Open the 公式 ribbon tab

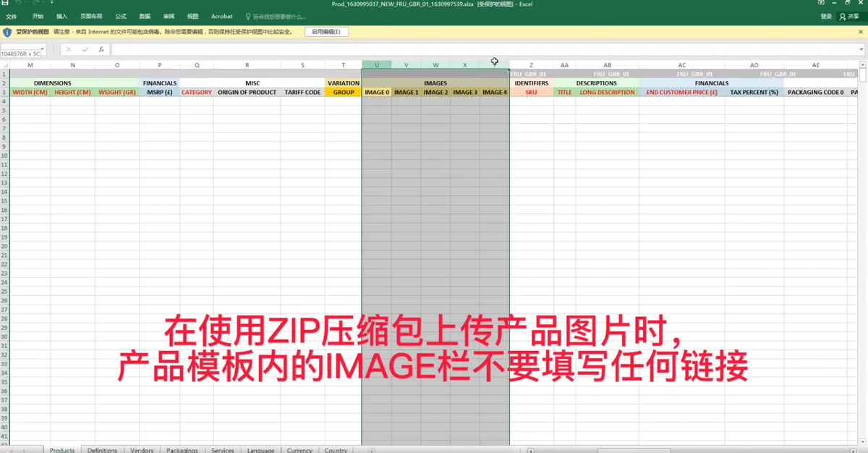point(121,16)
